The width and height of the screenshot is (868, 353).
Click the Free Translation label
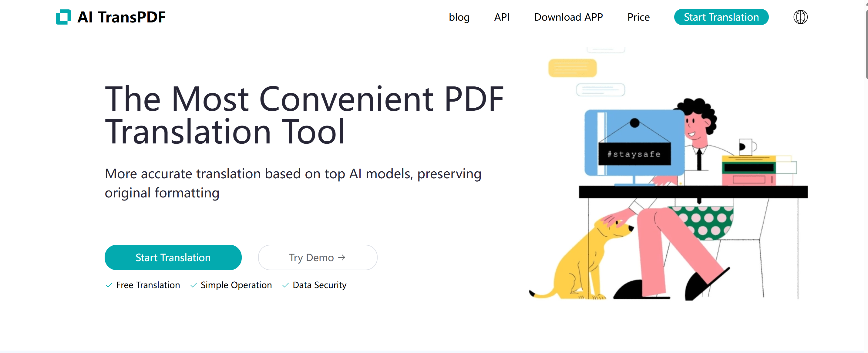tap(148, 285)
